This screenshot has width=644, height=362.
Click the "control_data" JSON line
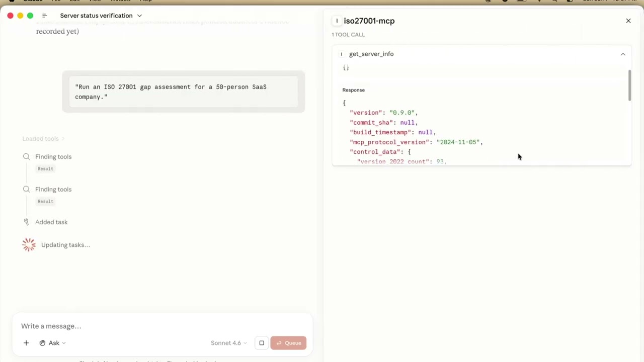click(x=380, y=152)
